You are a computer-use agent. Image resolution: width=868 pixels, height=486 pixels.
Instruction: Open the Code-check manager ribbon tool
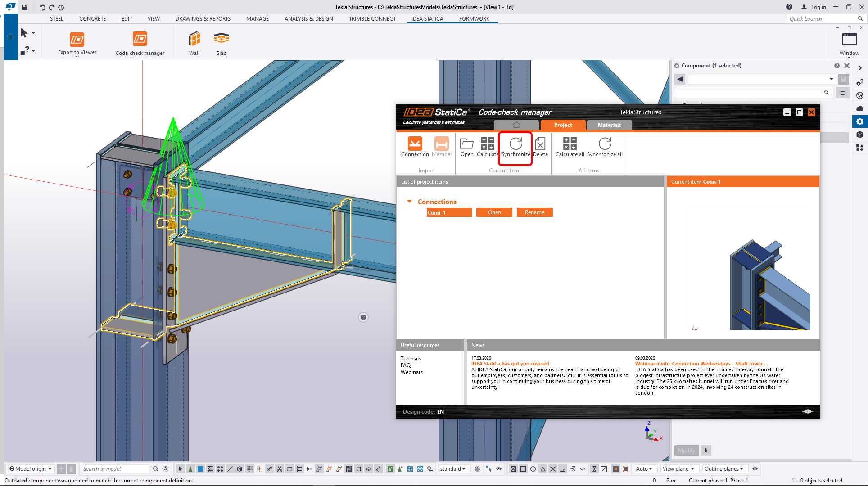point(140,40)
